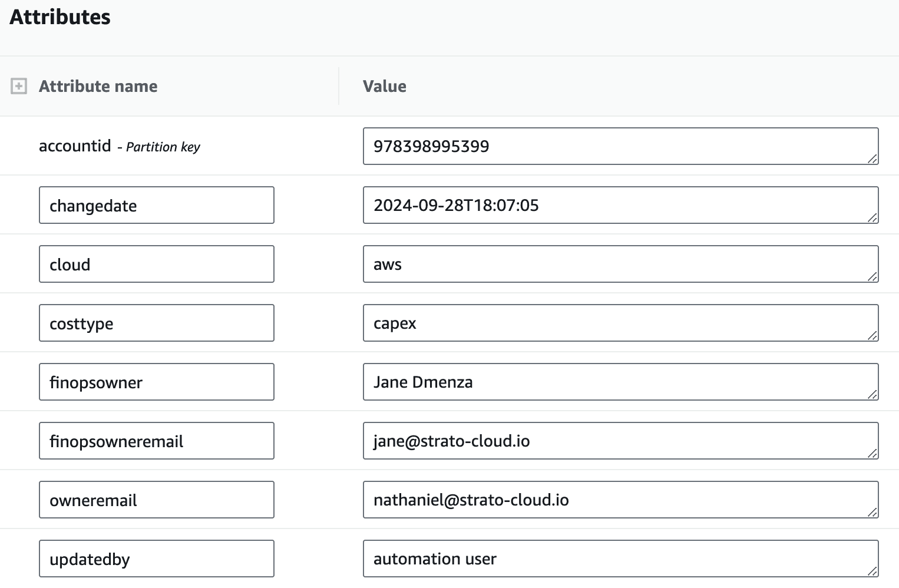Edit the updatedby attribute name field
This screenshot has height=588, width=899.
[x=157, y=559]
